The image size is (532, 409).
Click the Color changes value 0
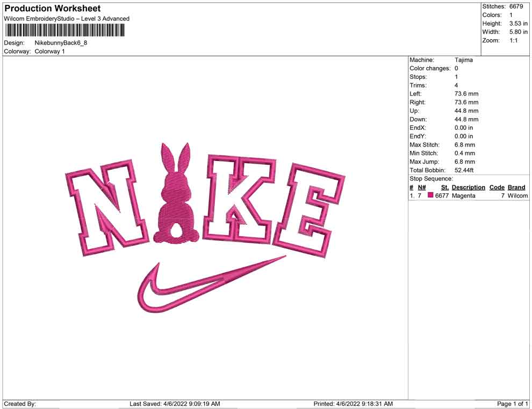tap(456, 68)
